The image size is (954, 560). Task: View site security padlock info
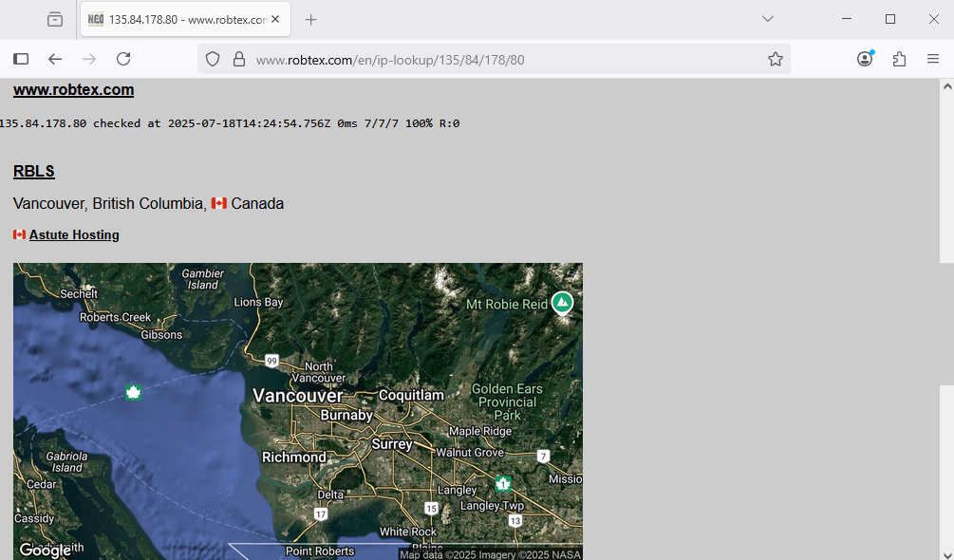[x=239, y=59]
